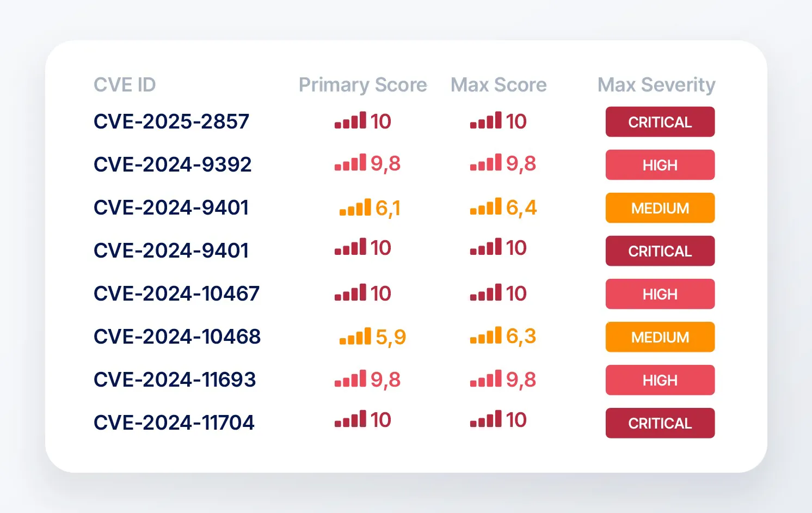
Task: Click the CVE-2025-2857 primary score bar icon
Action: coord(350,120)
